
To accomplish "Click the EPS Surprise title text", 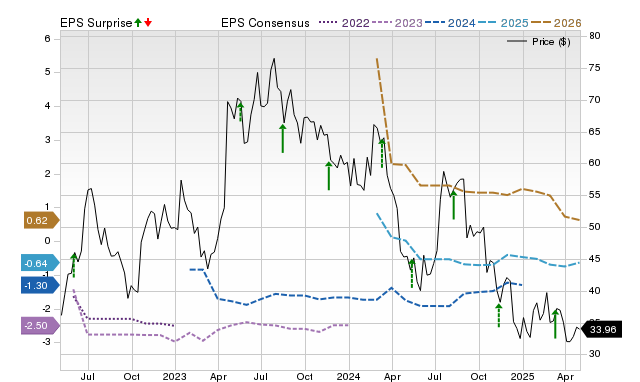I will (96, 23).
